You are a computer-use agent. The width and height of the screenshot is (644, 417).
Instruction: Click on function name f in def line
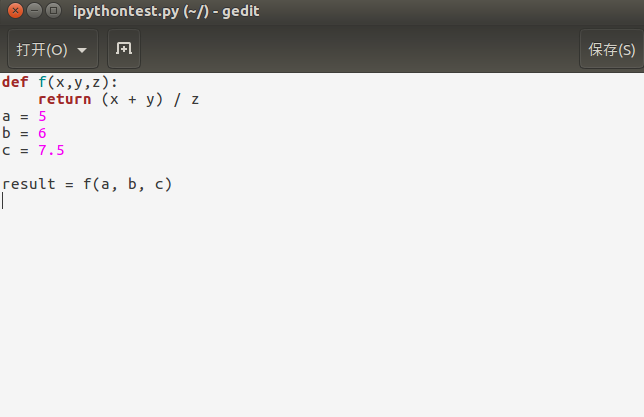pyautogui.click(x=42, y=82)
